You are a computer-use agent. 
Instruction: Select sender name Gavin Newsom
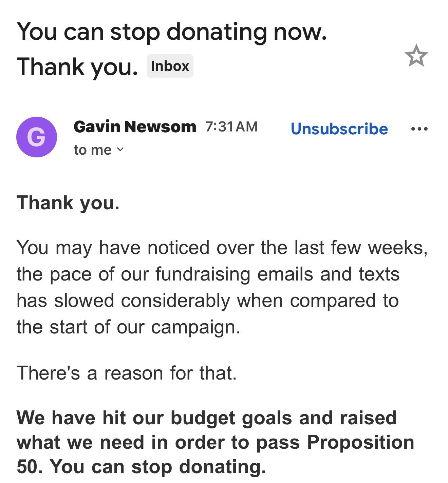135,127
